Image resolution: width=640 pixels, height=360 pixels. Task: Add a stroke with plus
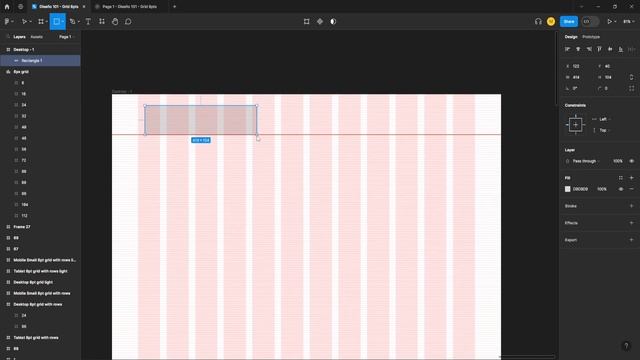[x=631, y=206]
